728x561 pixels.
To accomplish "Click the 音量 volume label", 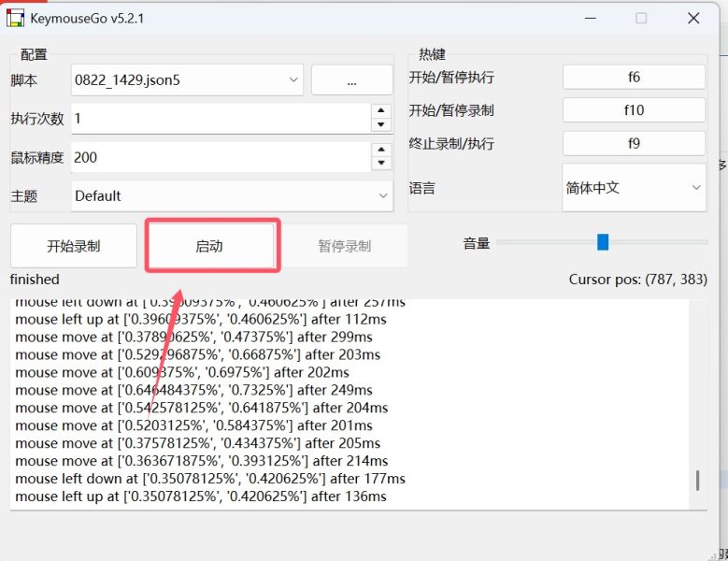I will click(x=477, y=243).
